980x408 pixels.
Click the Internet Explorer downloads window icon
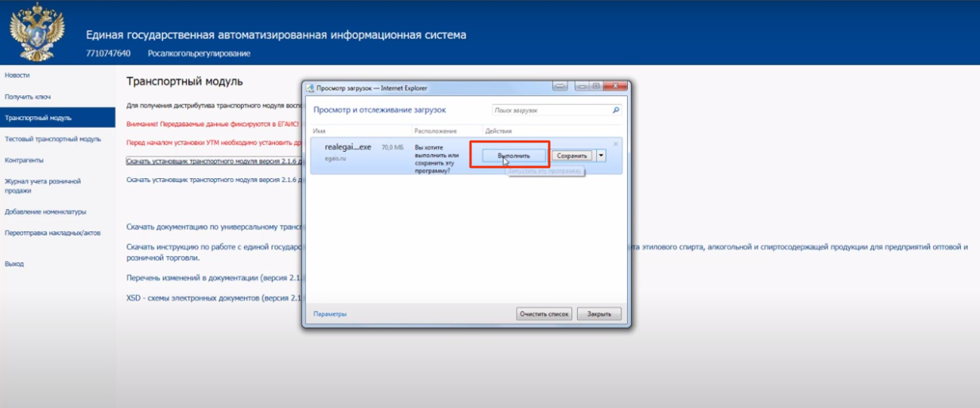tap(311, 88)
